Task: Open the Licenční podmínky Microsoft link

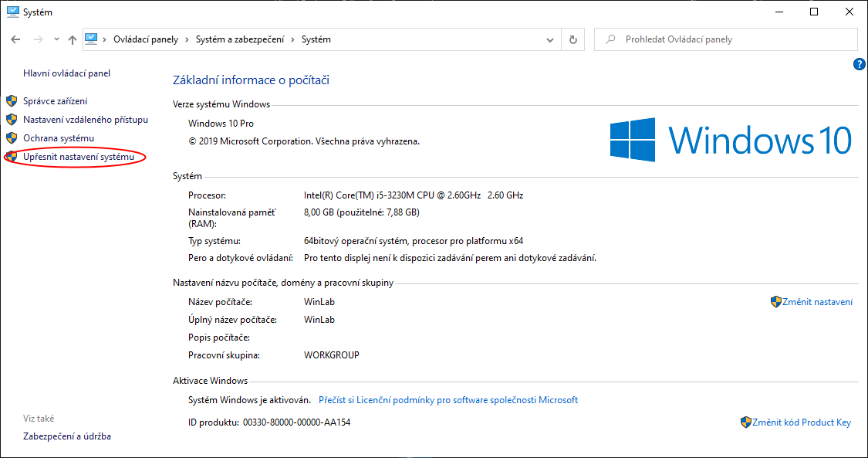Action: (448, 400)
